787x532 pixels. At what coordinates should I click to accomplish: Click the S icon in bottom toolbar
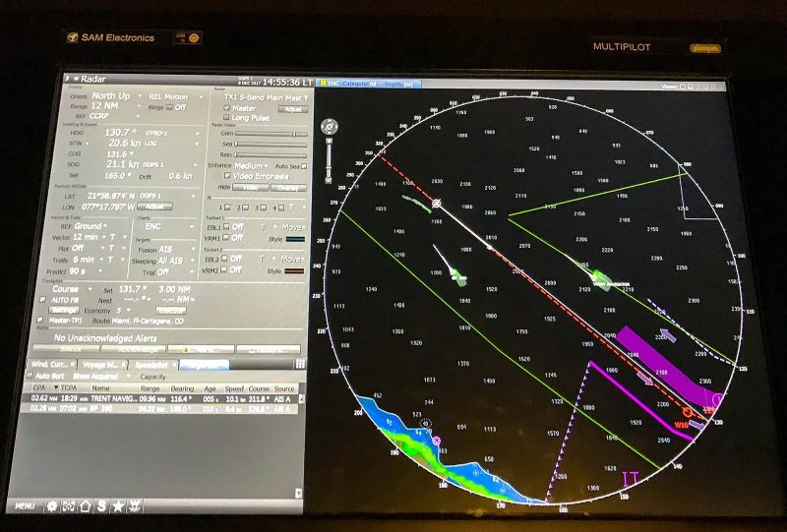[101, 505]
